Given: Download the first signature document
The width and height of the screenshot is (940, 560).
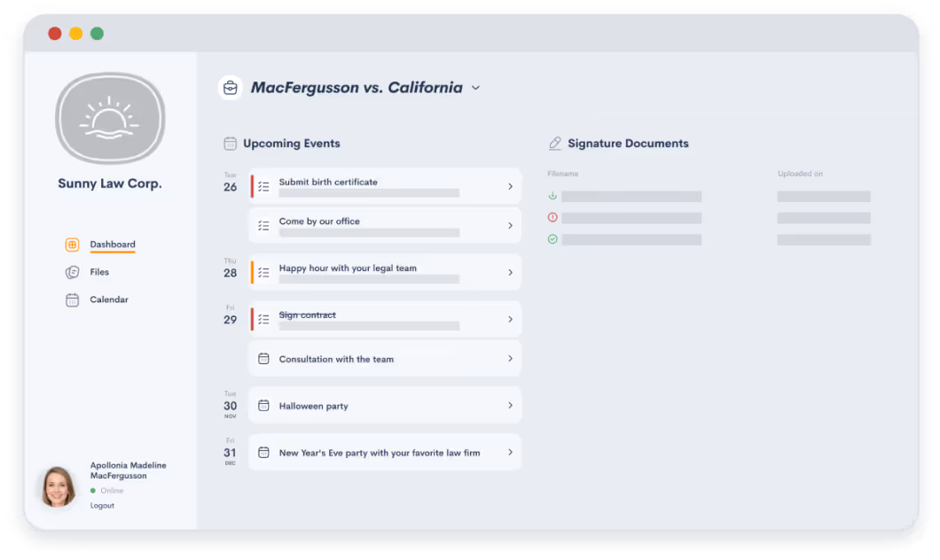Looking at the screenshot, I should (x=552, y=196).
